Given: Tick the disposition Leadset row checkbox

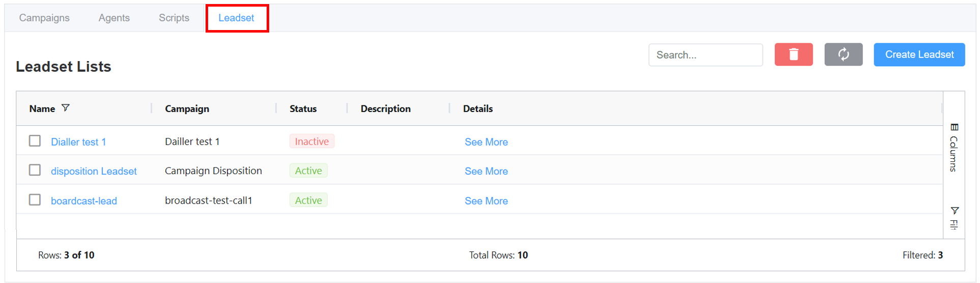Looking at the screenshot, I should (35, 170).
